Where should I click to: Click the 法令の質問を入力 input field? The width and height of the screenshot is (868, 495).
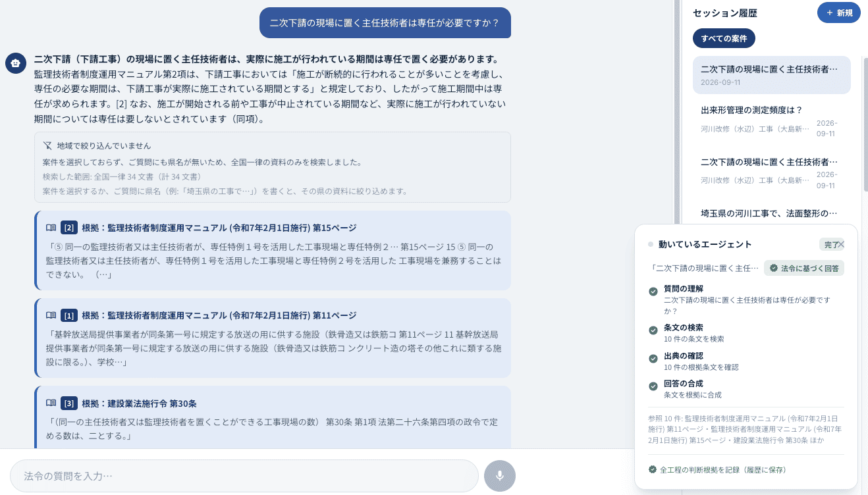pyautogui.click(x=244, y=475)
